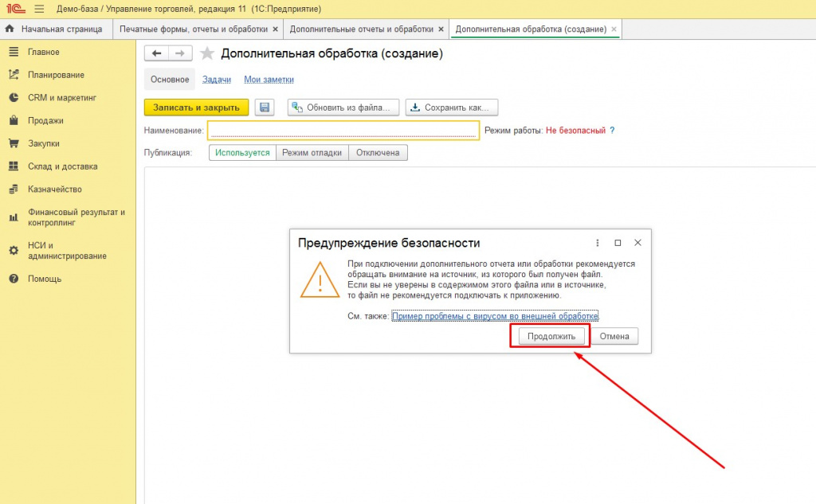Open the Мои заметки link
Viewport: 816px width, 504px height.
[269, 80]
